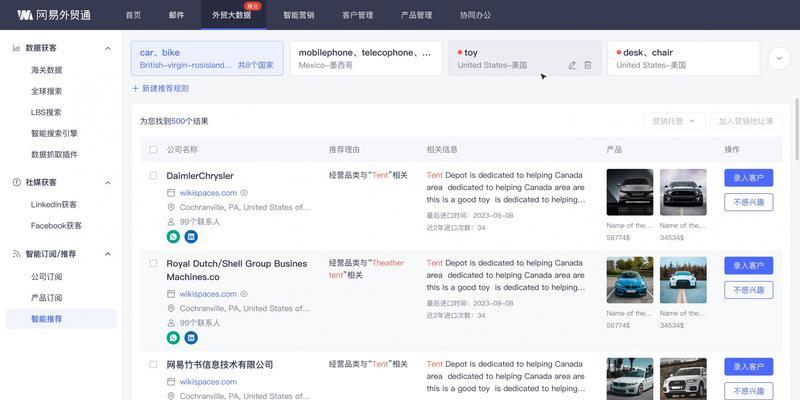Screen dimensions: 800x400
Task: Click the 数据获客 chart icon
Action: pos(16,48)
